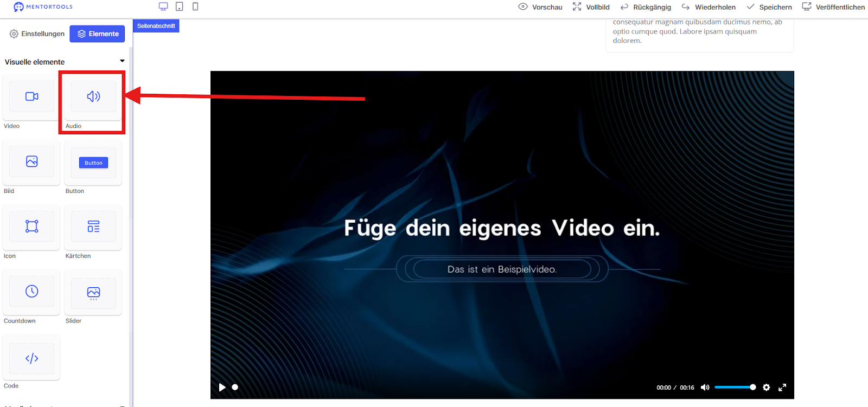Open the Elemente tab
This screenshot has height=407, width=868.
point(98,34)
